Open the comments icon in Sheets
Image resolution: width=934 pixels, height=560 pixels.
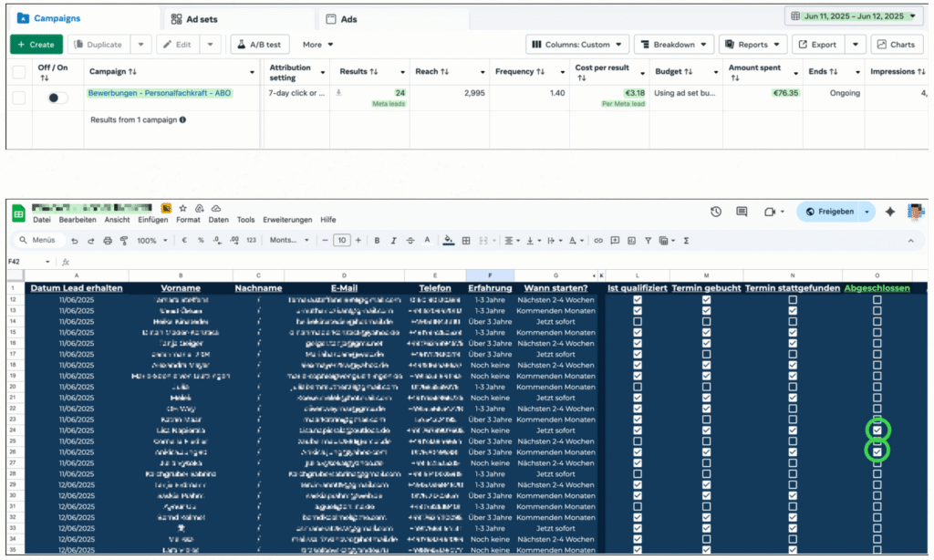click(x=742, y=212)
